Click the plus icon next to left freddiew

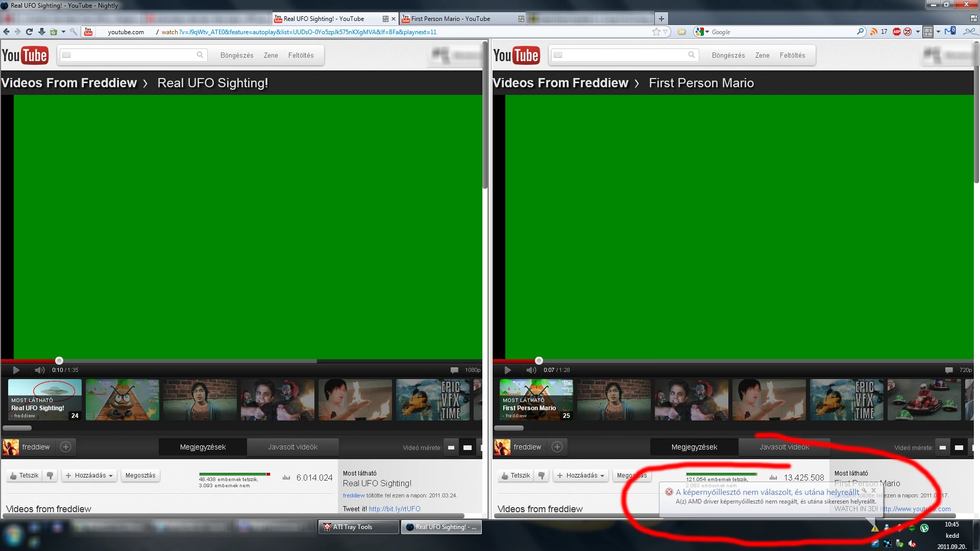[x=66, y=447]
